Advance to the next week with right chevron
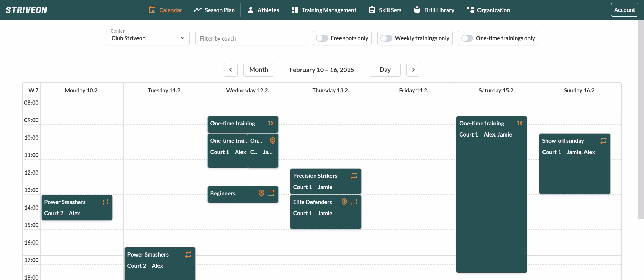644x280 pixels. tap(413, 70)
